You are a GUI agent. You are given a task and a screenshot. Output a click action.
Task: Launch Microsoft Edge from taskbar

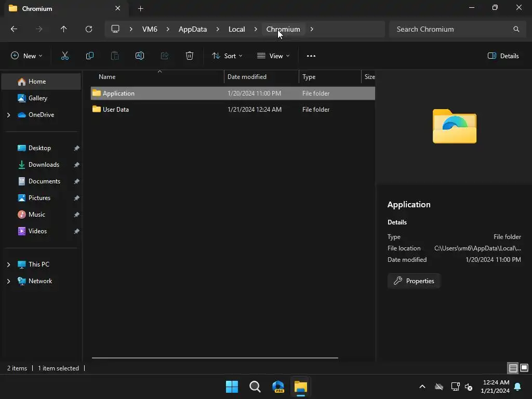click(278, 387)
